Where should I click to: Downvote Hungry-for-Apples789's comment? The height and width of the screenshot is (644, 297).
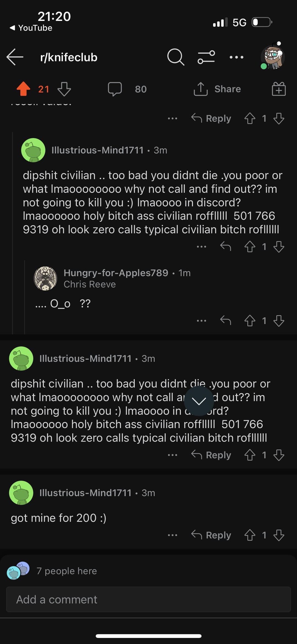point(279,320)
